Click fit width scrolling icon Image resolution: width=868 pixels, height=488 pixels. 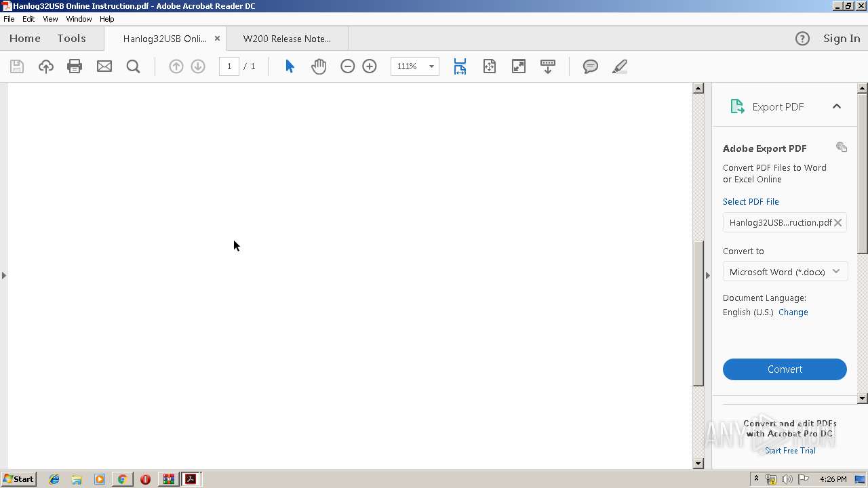point(460,66)
